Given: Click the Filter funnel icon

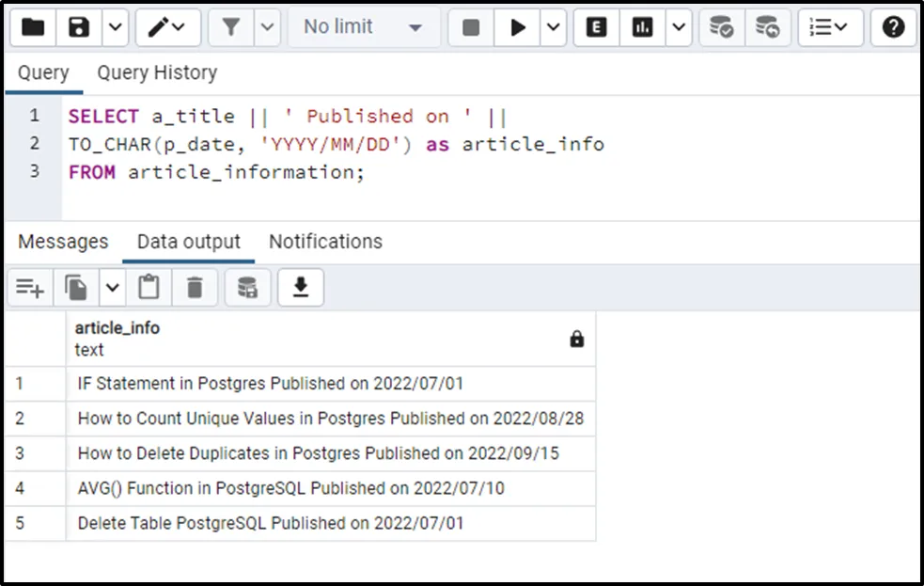Looking at the screenshot, I should point(231,27).
